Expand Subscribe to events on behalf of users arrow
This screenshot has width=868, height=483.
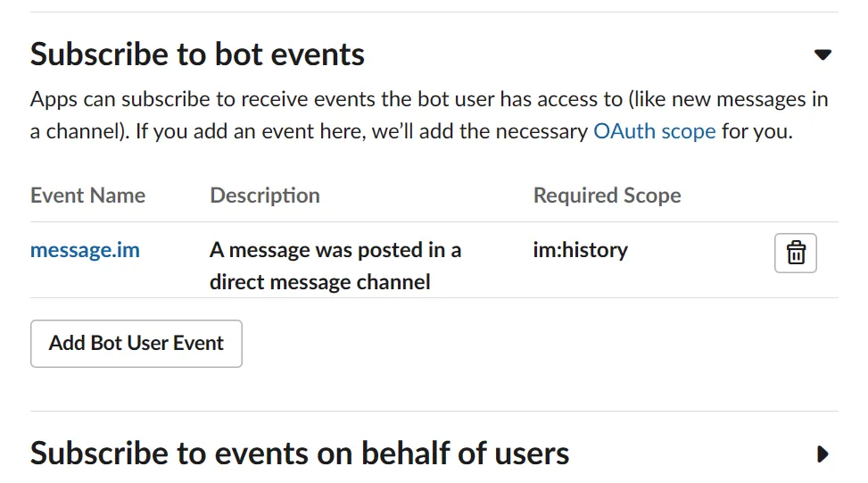click(823, 454)
